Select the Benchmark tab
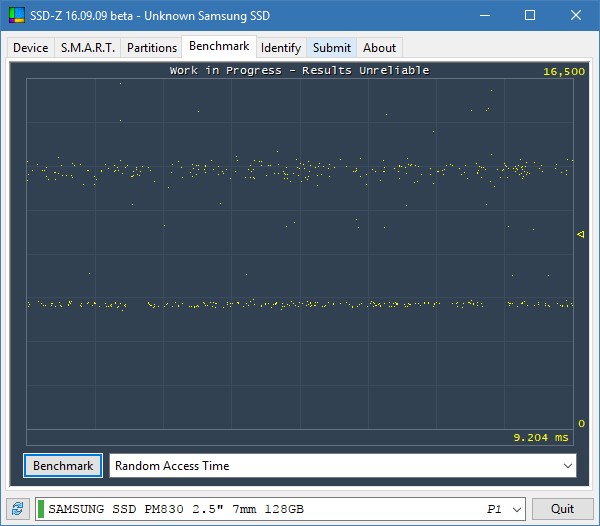This screenshot has height=526, width=600. pyautogui.click(x=219, y=46)
